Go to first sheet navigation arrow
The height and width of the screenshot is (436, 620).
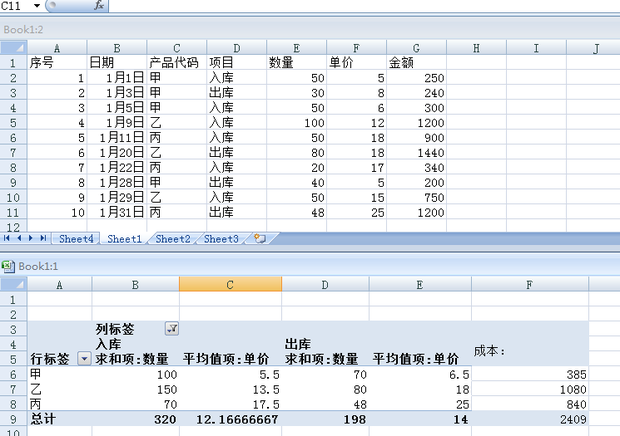7,238
